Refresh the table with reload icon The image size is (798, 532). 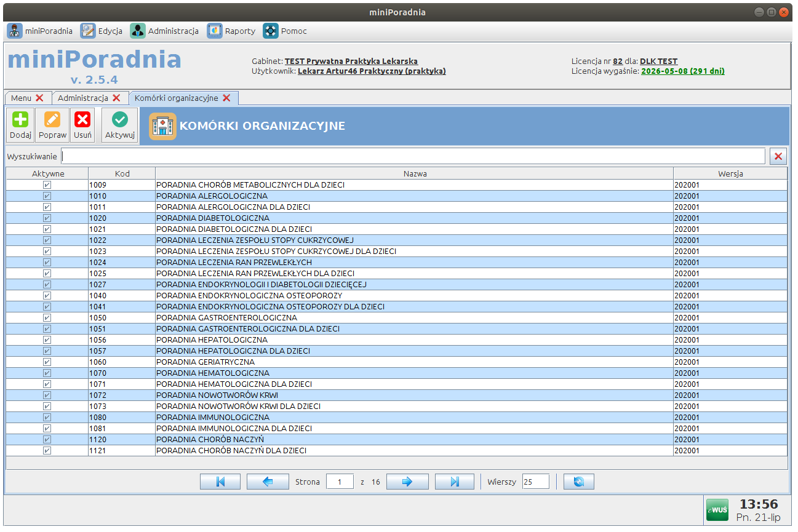578,482
